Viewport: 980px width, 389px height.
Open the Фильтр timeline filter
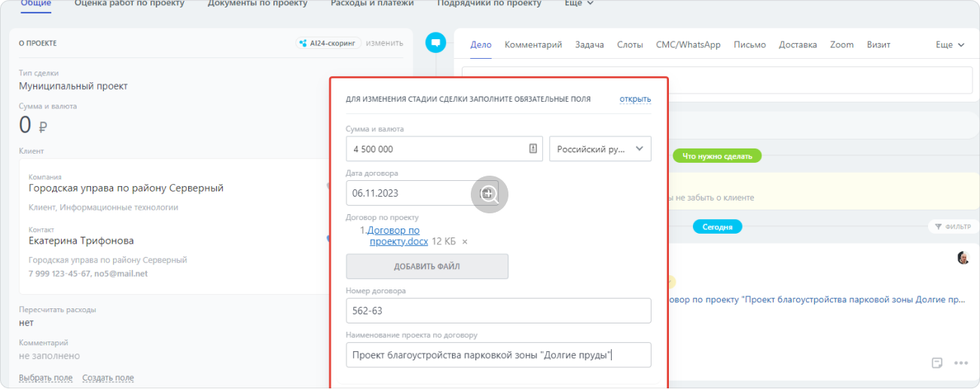[x=952, y=226]
